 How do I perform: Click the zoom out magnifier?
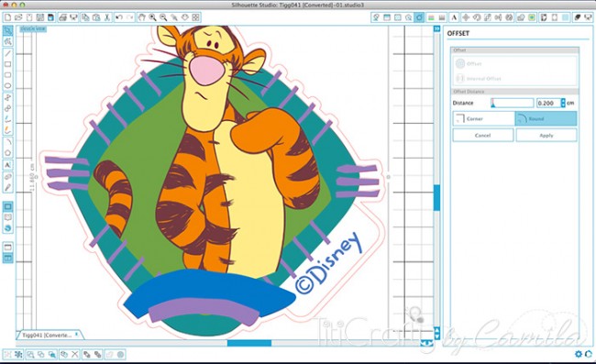tap(163, 17)
